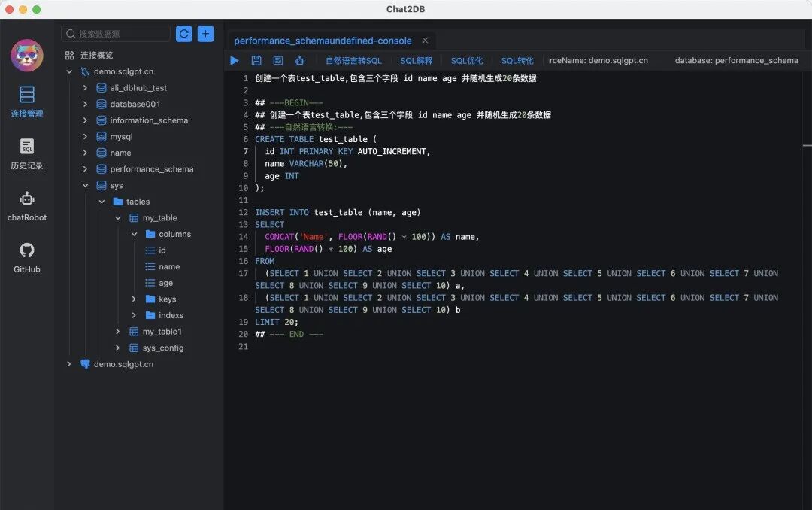Expand the information_schema database node
Viewport: 812px width, 510px height.
tap(86, 120)
